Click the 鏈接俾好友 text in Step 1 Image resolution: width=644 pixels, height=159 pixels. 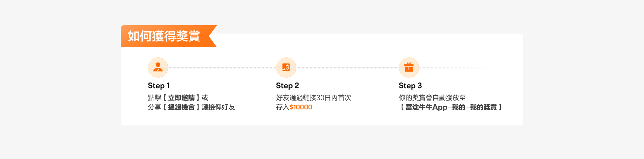(218, 107)
